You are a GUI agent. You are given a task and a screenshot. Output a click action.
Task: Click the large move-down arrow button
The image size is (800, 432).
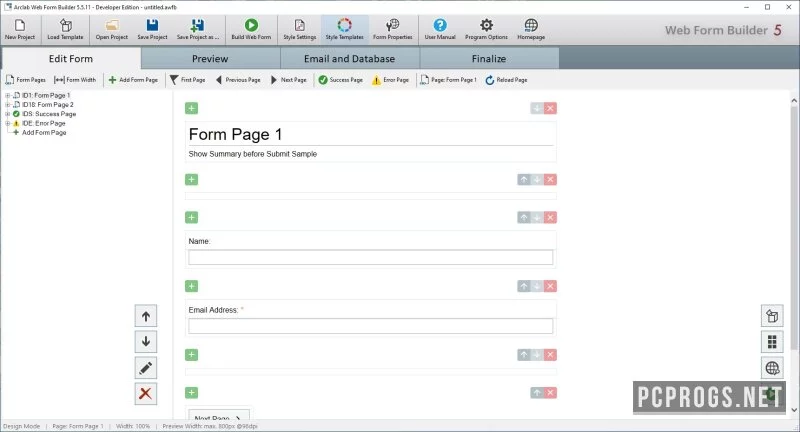146,342
